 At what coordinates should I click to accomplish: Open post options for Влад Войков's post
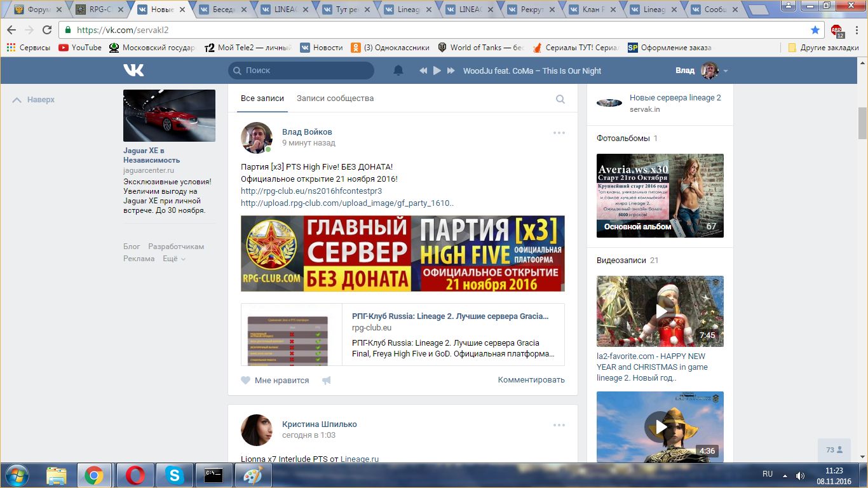point(559,133)
